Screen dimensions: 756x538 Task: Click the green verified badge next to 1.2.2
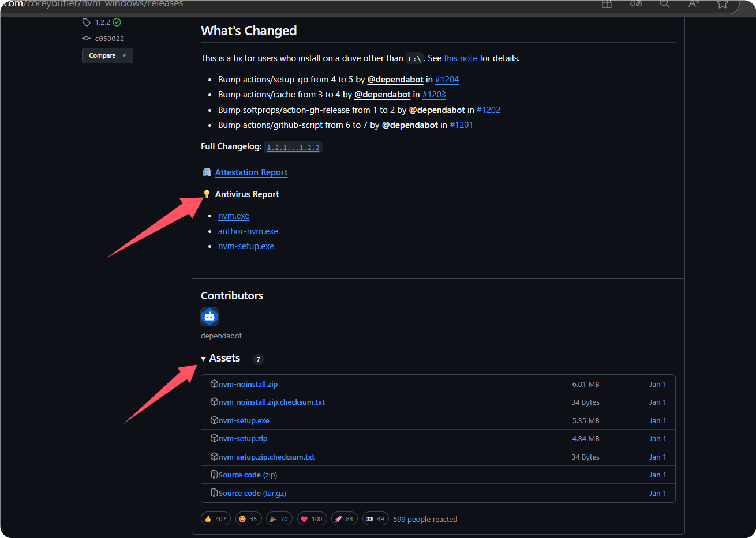(117, 22)
